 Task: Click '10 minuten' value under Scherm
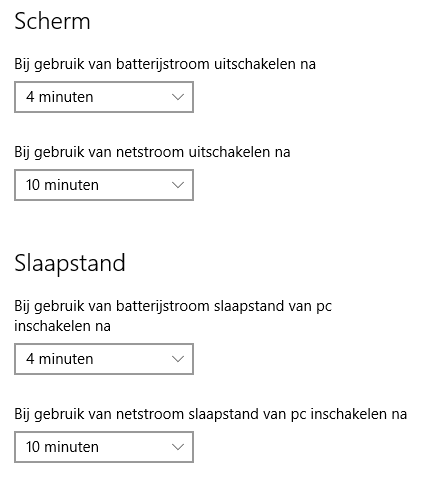point(62,185)
